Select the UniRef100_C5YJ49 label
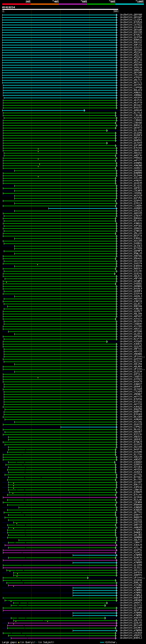The width and height of the screenshot is (146, 644). pyautogui.click(x=131, y=75)
